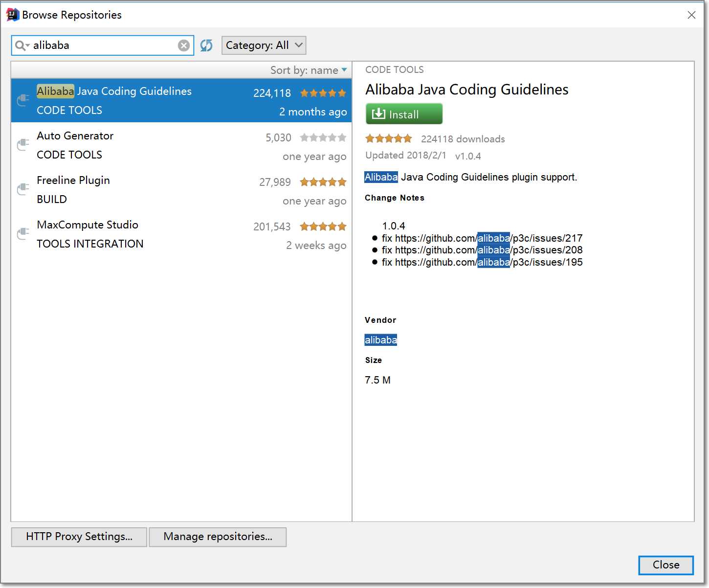Click the star rating in the selected Alibaba row
709x588 pixels.
click(323, 93)
